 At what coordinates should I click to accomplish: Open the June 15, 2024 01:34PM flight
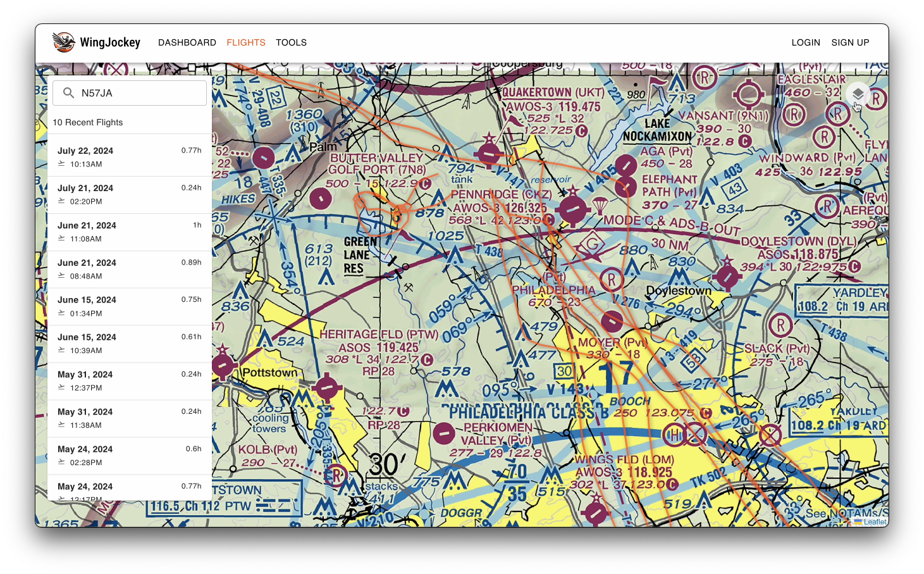click(130, 307)
